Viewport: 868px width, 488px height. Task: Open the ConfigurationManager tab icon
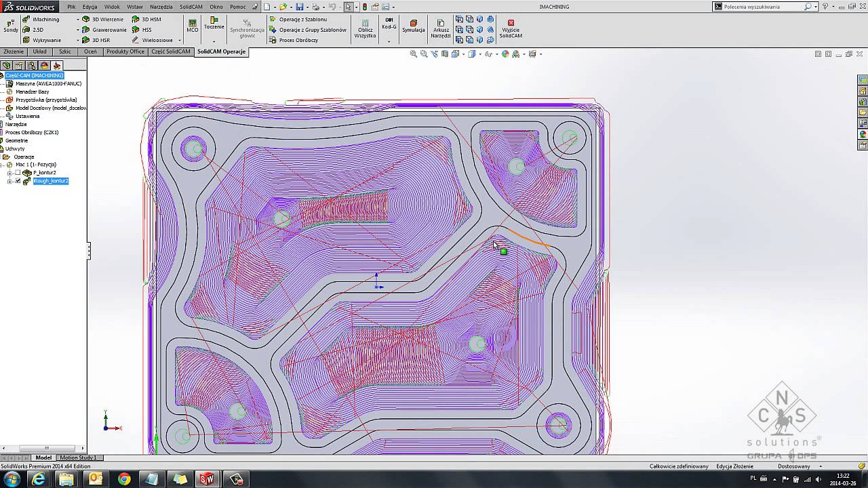tap(31, 66)
